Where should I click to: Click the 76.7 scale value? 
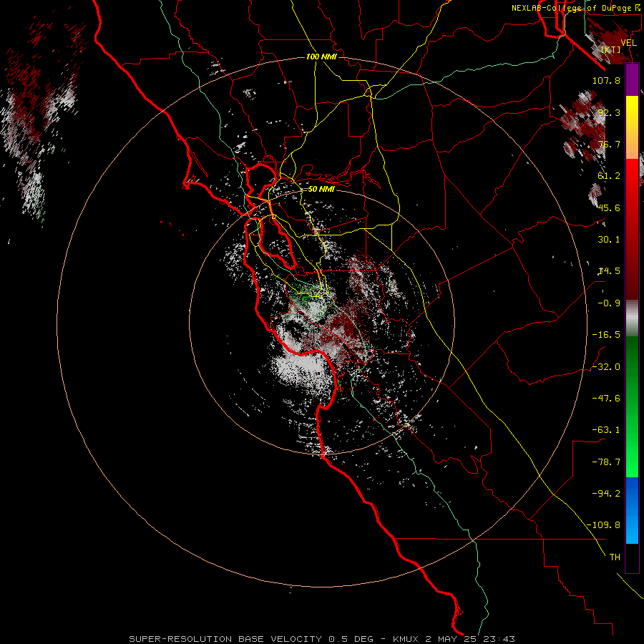point(609,144)
